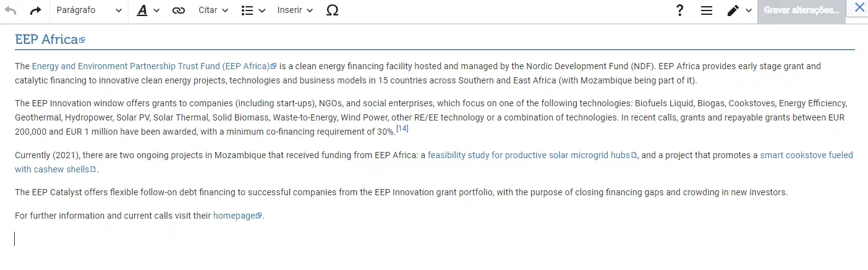Click the undo arrow icon
The image size is (868, 270).
tap(11, 11)
